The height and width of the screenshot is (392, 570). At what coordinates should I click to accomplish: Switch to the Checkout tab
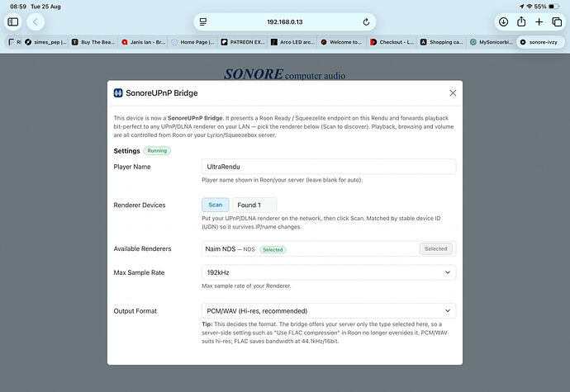392,42
